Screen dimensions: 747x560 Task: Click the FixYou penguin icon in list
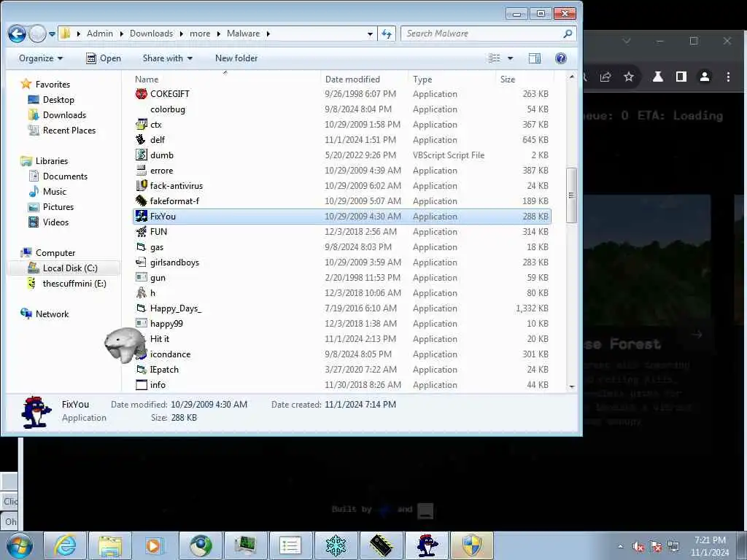click(x=141, y=216)
